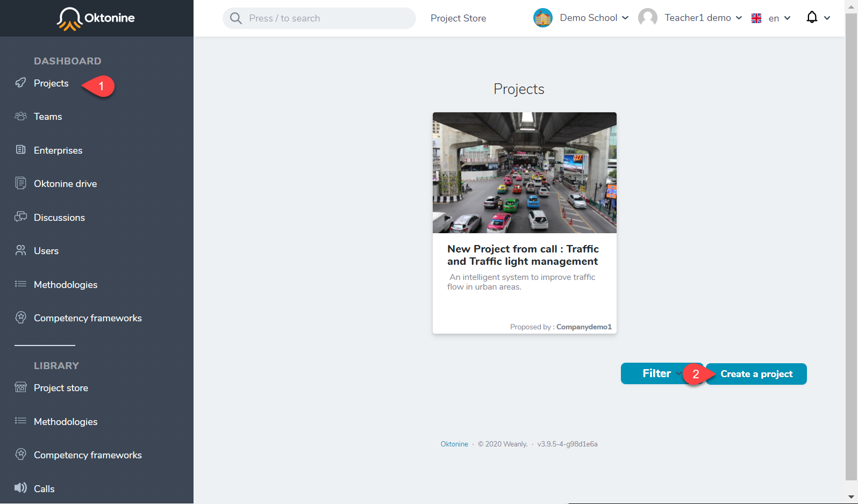
Task: Click the scrollbar down arrow
Action: tap(851, 497)
